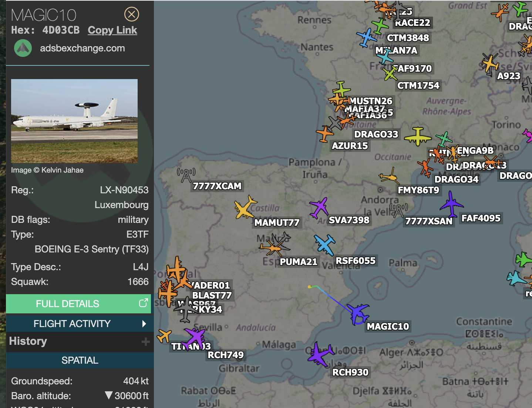Expand the History section plus icon
Screen dimensions: 532x408
[145, 341]
